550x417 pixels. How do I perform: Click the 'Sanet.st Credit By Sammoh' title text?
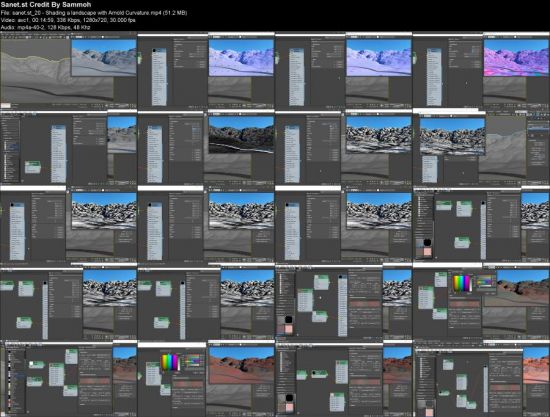[46, 5]
